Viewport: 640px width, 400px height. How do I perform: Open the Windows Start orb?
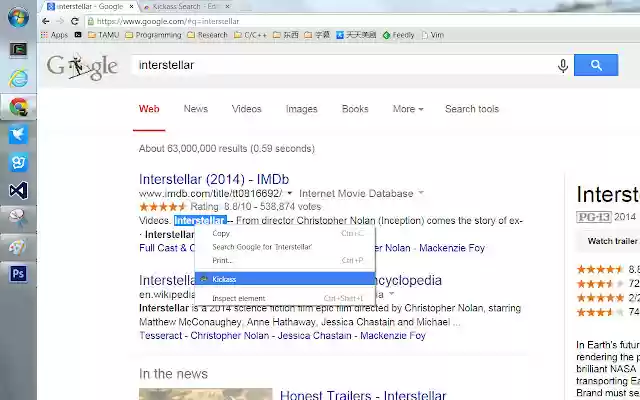pos(18,17)
